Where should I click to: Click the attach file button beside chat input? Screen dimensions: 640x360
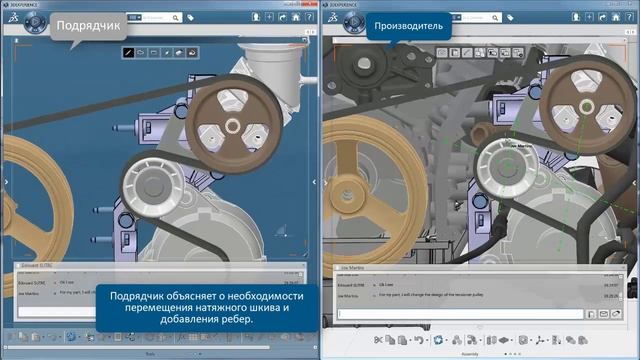[x=591, y=314]
